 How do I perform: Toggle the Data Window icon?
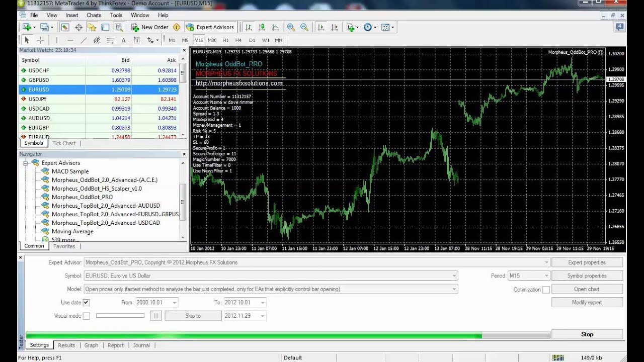(x=78, y=27)
